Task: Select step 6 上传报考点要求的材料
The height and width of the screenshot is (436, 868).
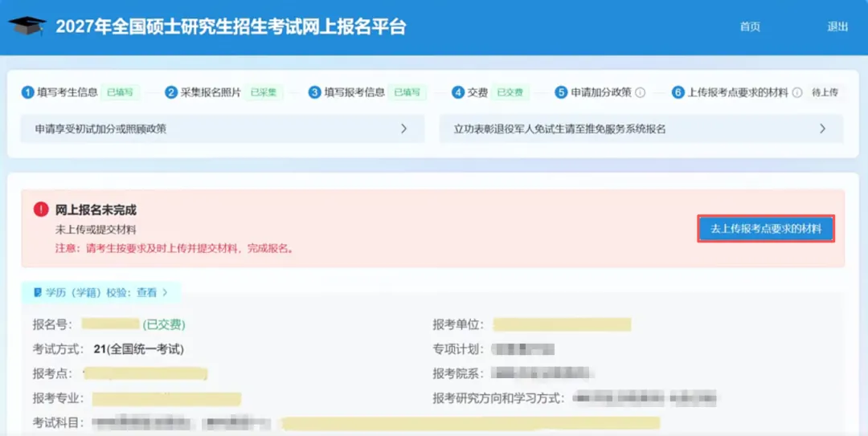Action: [730, 92]
